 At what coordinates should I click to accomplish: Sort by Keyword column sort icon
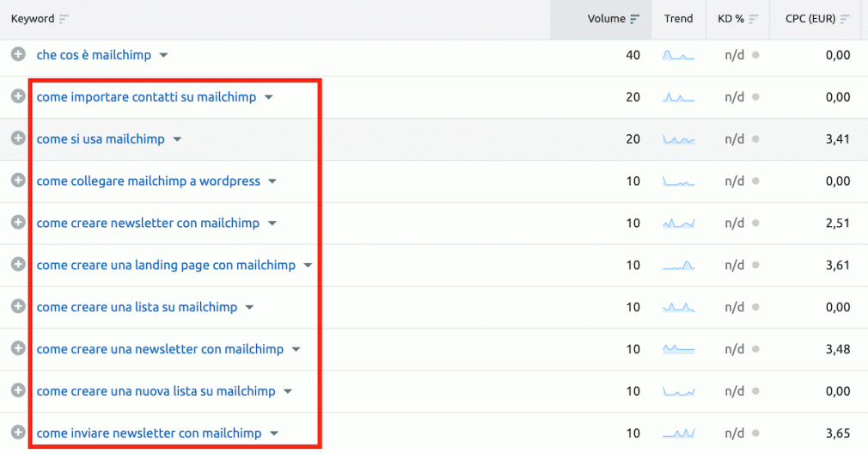64,20
